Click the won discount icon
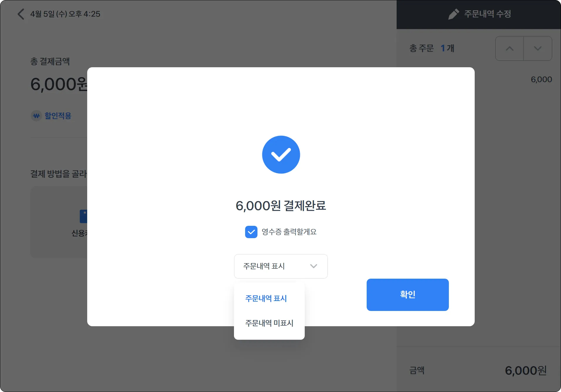This screenshot has width=561, height=392. click(x=36, y=116)
